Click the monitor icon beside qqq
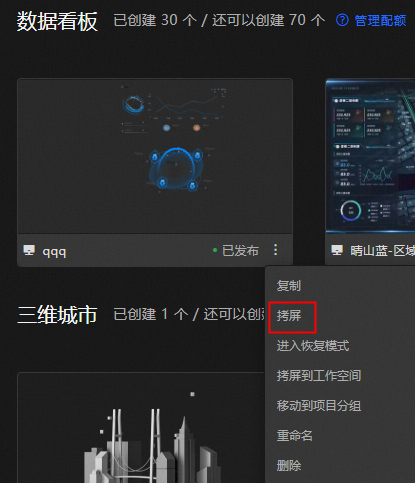Viewport: 415px width, 483px height. [29, 250]
